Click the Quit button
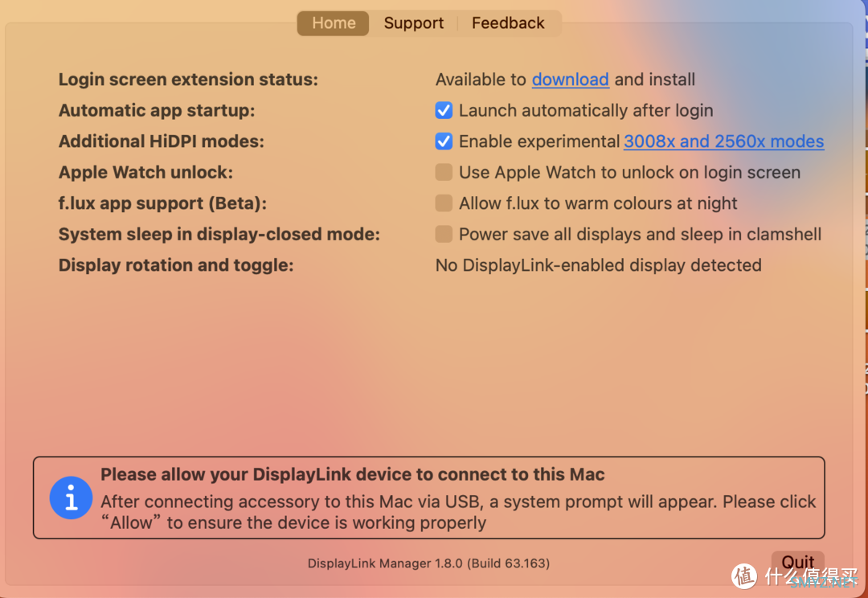Screen dimensions: 868x598 point(798,563)
